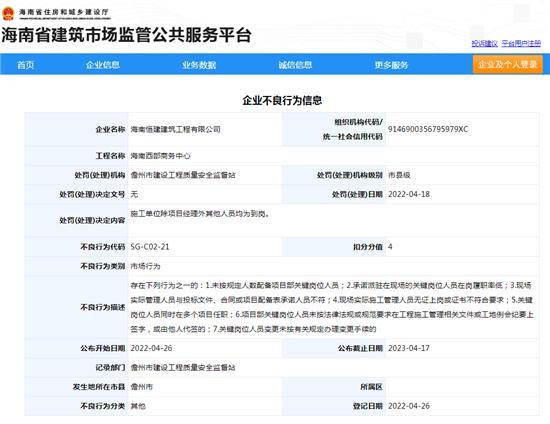This screenshot has height=424, width=550.
Task: Select record department 儋州市建设工程质量安全监督站
Action: point(183,368)
